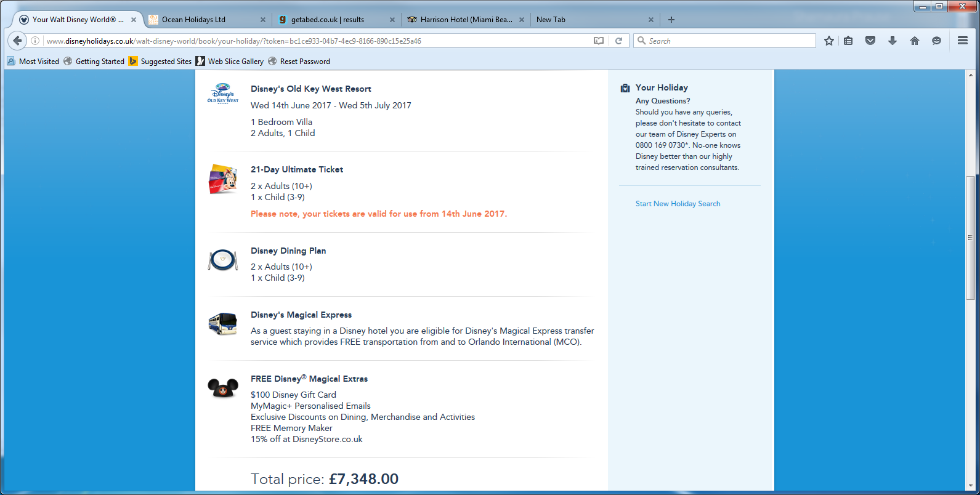Click the Your Holiday sidebar heading
Screen dimensions: 980x495
662,87
